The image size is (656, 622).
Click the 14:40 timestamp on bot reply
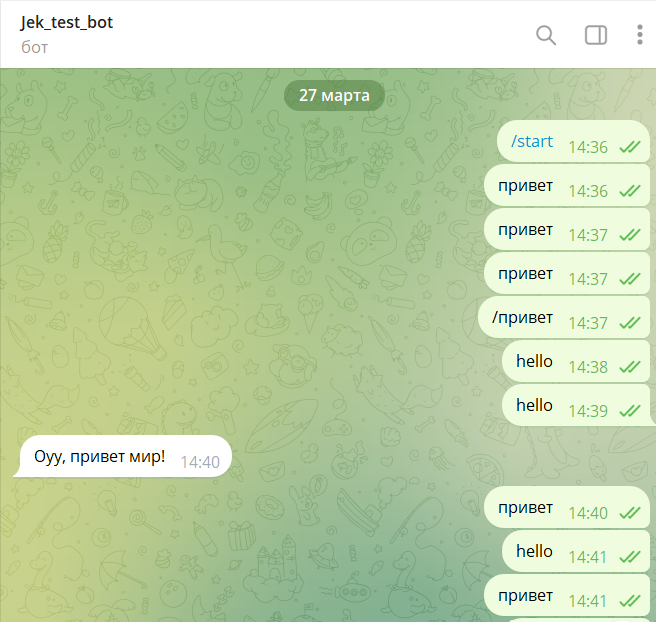[200, 462]
